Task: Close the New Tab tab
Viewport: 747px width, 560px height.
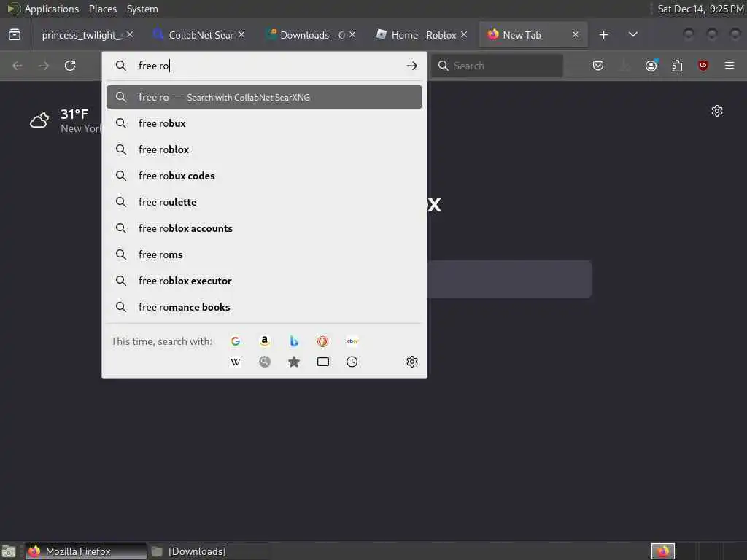Action: coord(576,35)
